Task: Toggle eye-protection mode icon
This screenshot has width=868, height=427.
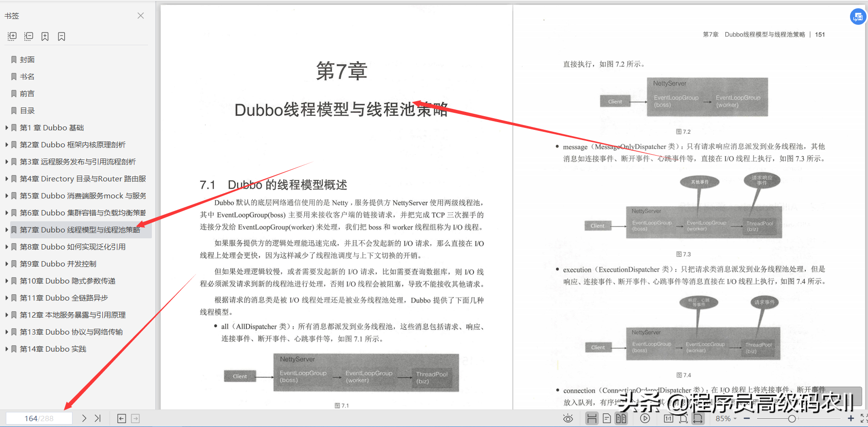Action: click(x=568, y=418)
